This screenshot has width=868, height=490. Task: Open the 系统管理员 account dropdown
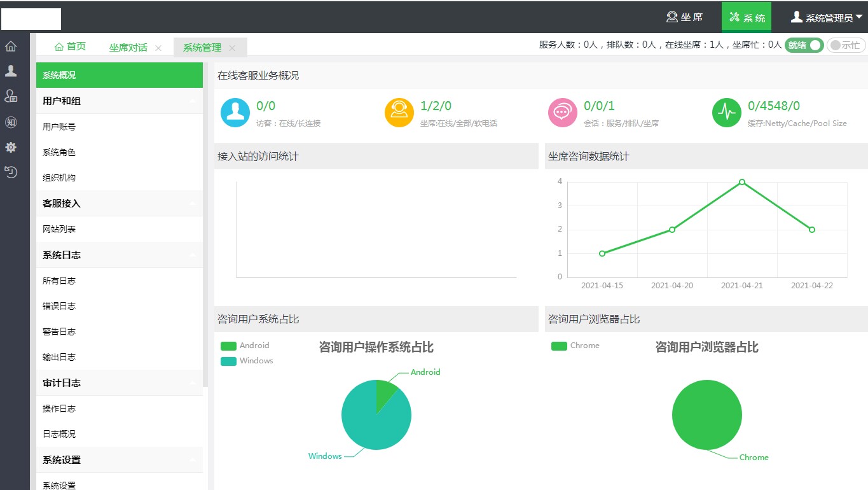827,17
